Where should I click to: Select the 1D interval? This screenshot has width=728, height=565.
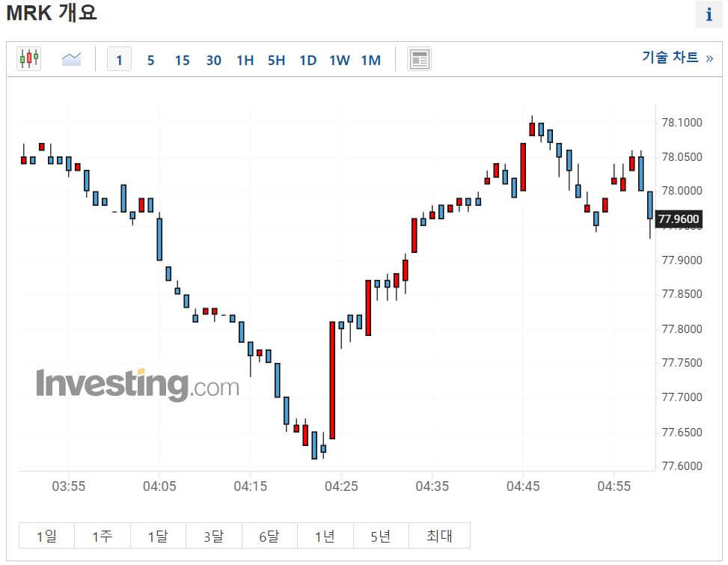click(x=308, y=60)
